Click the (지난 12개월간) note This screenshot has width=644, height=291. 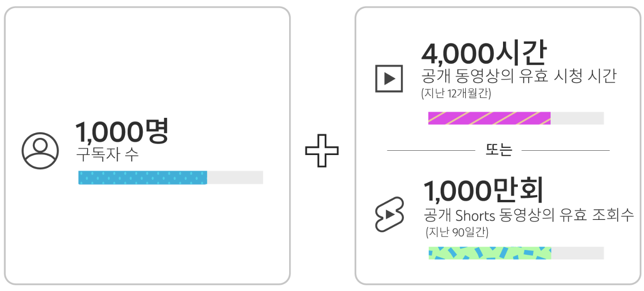[x=456, y=94]
